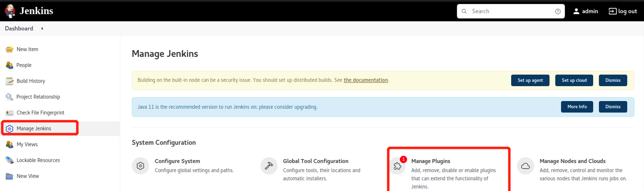Click the New View folder icon
The image size is (644, 191).
[9, 176]
